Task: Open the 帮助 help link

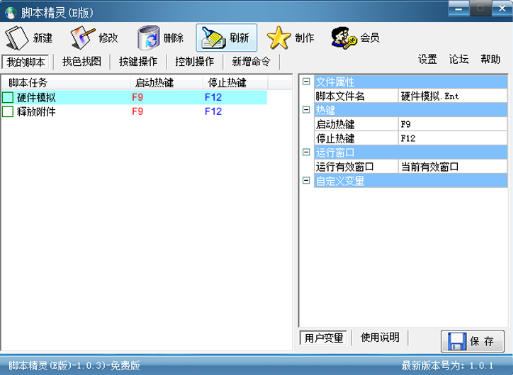Action: click(x=490, y=59)
